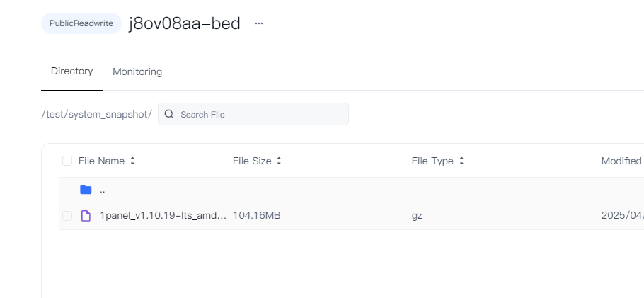Open the 1panel_v1.10.19-lts_amd file name

163,215
